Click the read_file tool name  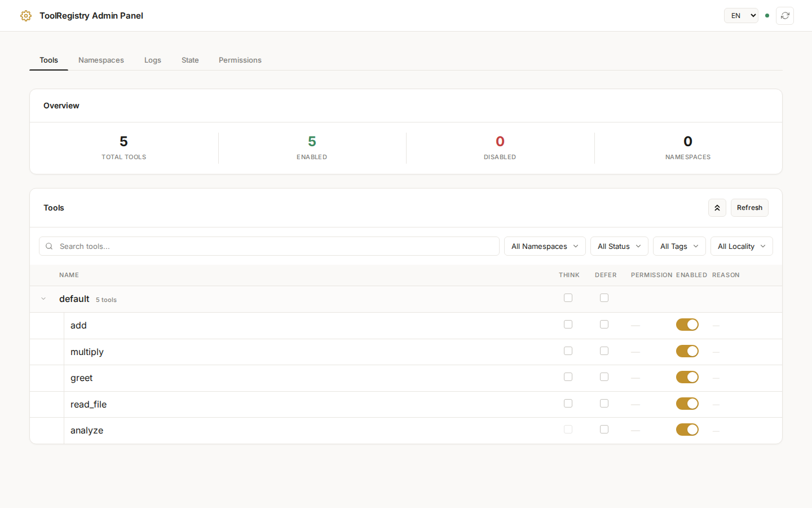89,405
